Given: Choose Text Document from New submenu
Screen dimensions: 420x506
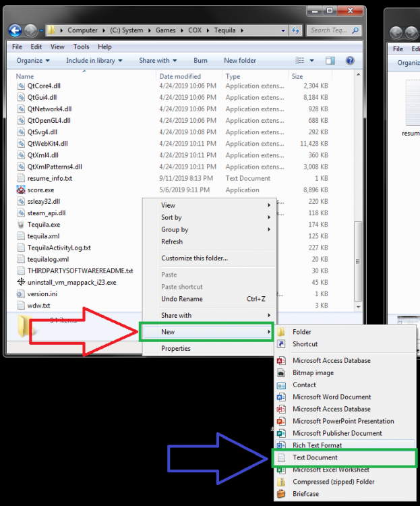Looking at the screenshot, I should point(315,457).
